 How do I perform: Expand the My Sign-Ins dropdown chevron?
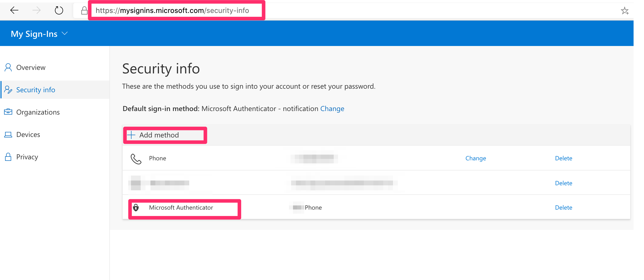pyautogui.click(x=65, y=33)
